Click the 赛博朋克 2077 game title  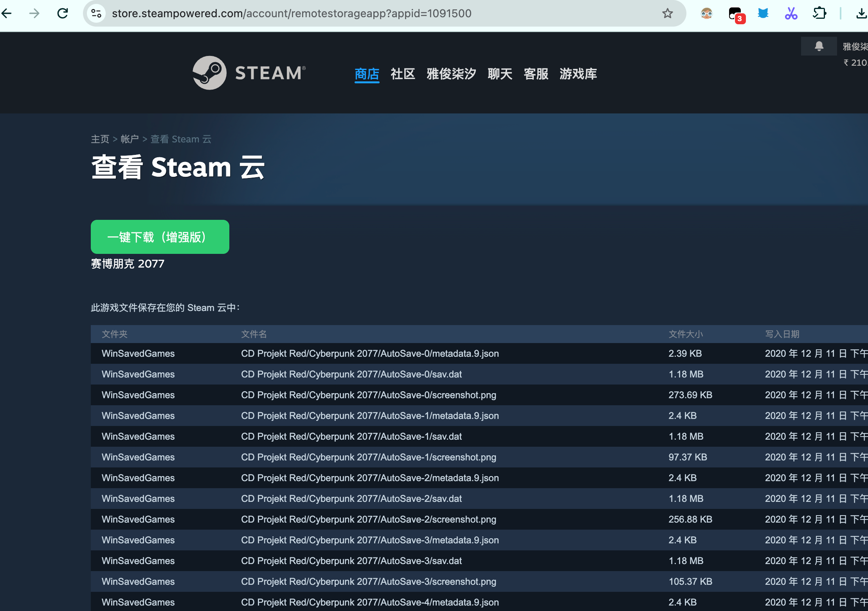(x=128, y=264)
